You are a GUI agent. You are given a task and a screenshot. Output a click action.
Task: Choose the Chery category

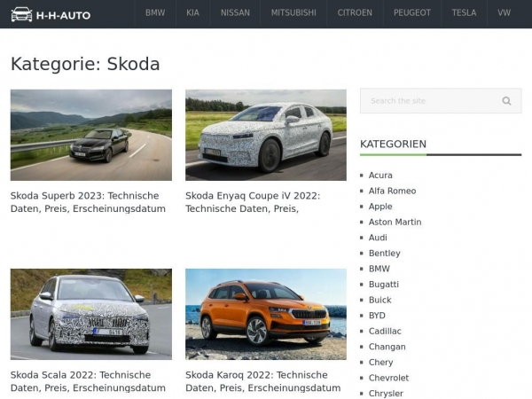pos(380,363)
